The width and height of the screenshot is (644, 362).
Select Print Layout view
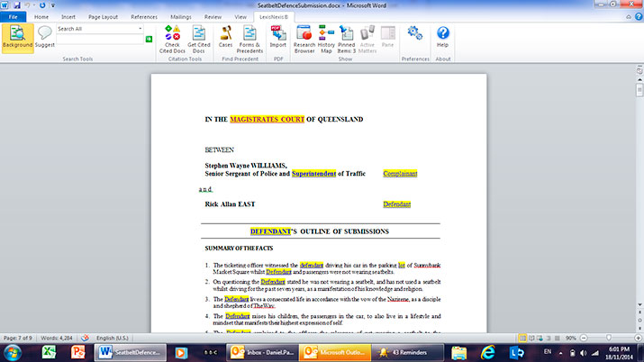coord(522,338)
